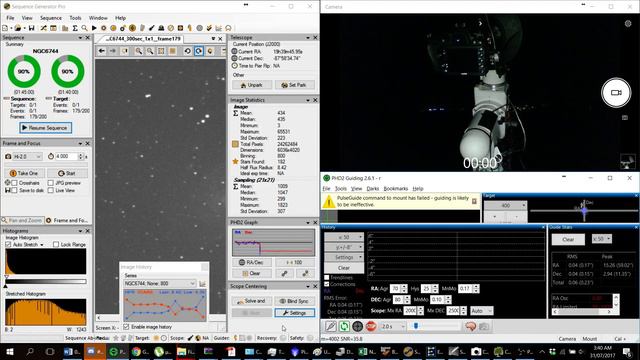Click Set Park button
This screenshot has width=640, height=360.
(x=295, y=85)
